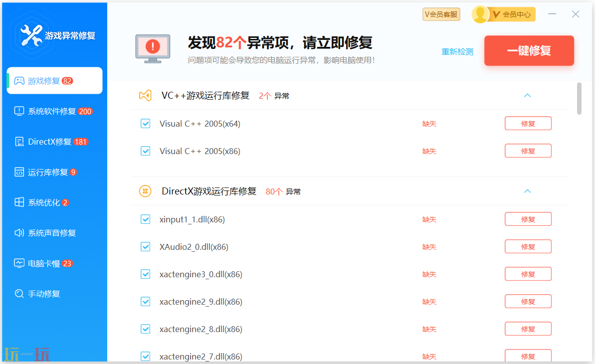This screenshot has width=595, height=364.
Task: Uncheck the xinput1_1.dll(x86) checkbox
Action: pyautogui.click(x=145, y=219)
